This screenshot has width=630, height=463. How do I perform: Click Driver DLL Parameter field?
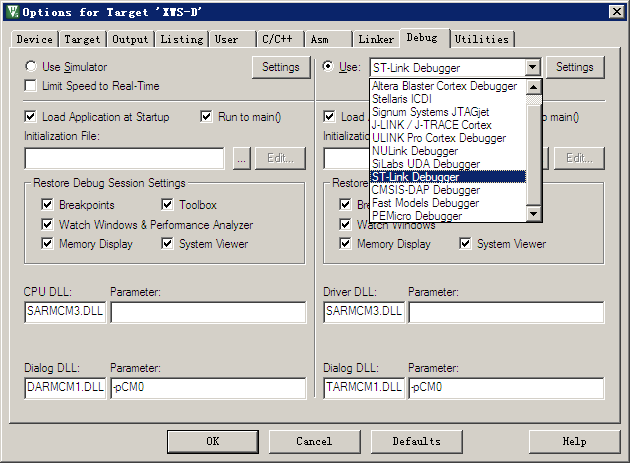(x=506, y=312)
